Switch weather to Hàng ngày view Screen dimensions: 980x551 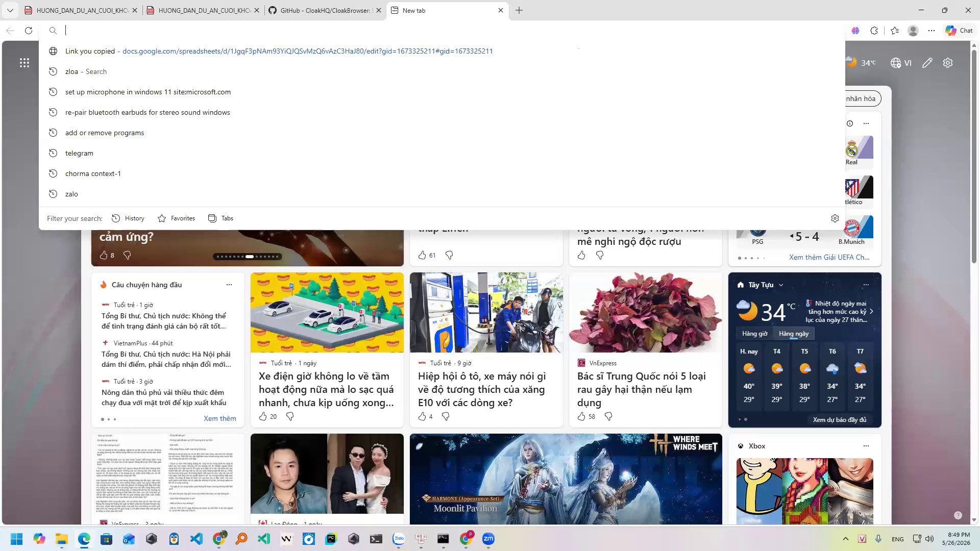(x=794, y=334)
